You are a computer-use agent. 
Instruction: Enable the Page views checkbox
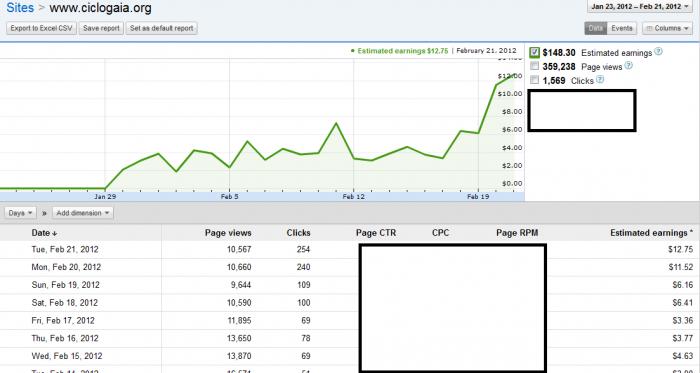pos(534,66)
